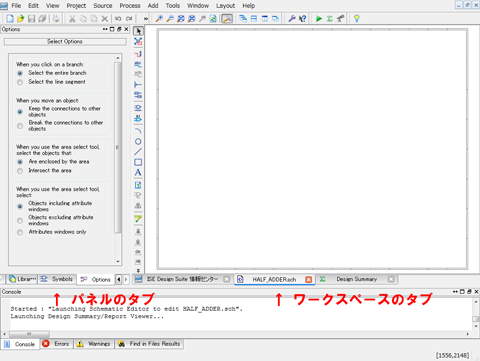The image size is (480, 361).
Task: Pick the Add Net Name tool
Action: [x=138, y=64]
